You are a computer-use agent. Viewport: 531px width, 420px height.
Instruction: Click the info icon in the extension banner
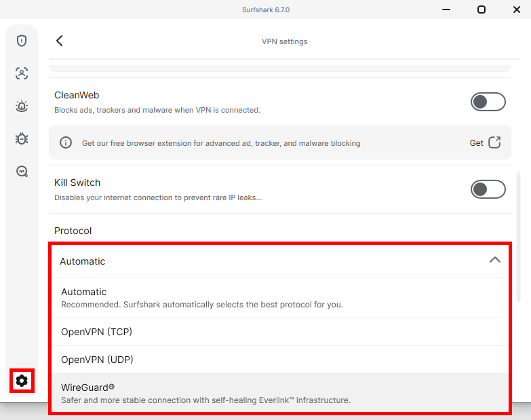[x=66, y=142]
